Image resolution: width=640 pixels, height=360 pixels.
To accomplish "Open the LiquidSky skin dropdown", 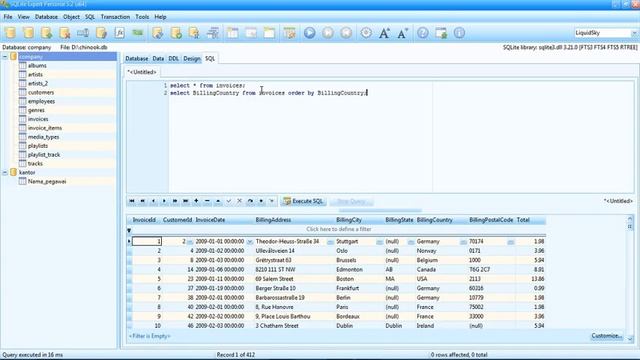I will pyautogui.click(x=633, y=33).
